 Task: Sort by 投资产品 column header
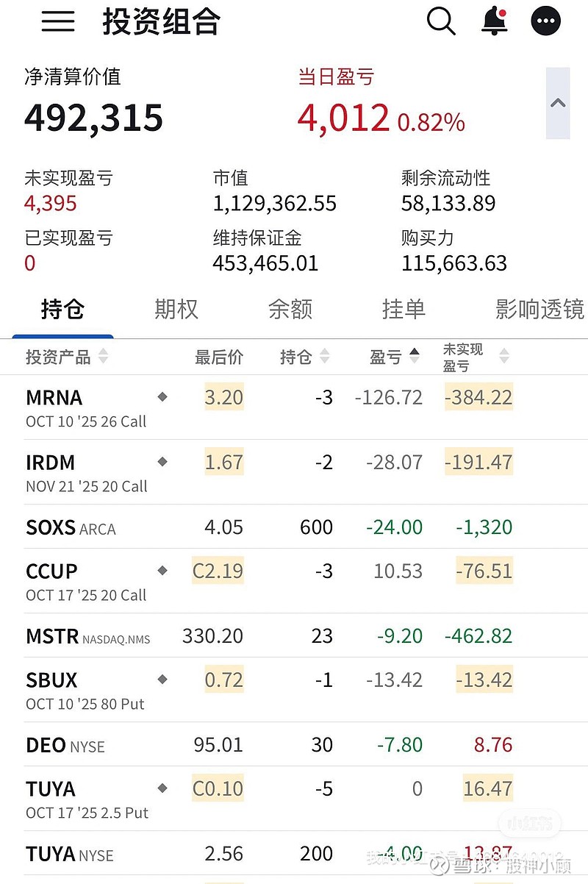click(x=66, y=357)
